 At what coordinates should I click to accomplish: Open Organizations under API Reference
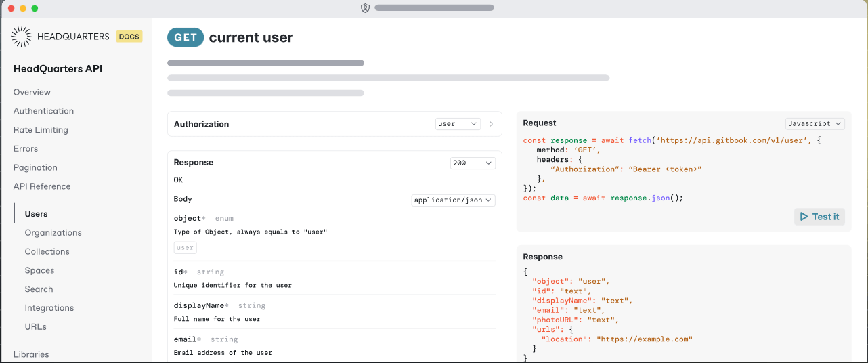coord(53,233)
